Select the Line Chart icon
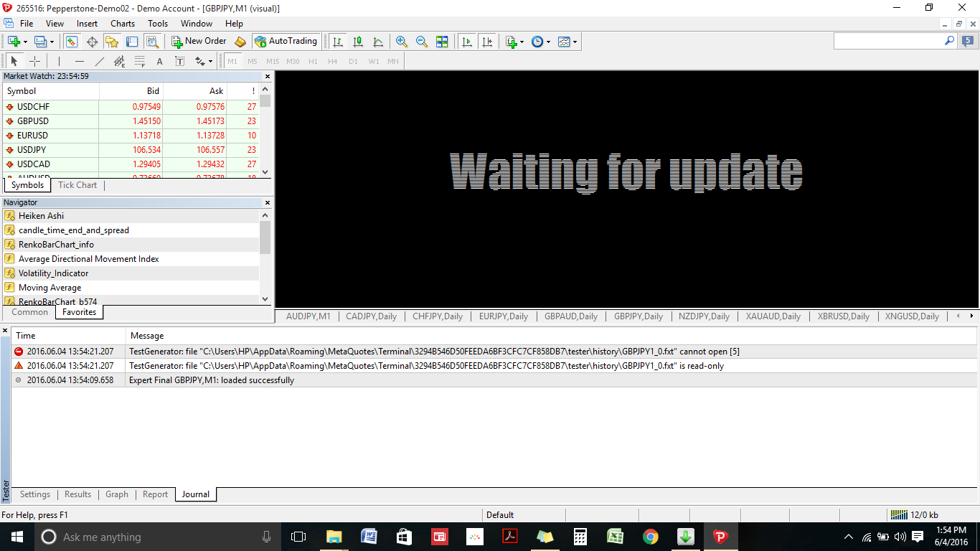 pos(378,42)
